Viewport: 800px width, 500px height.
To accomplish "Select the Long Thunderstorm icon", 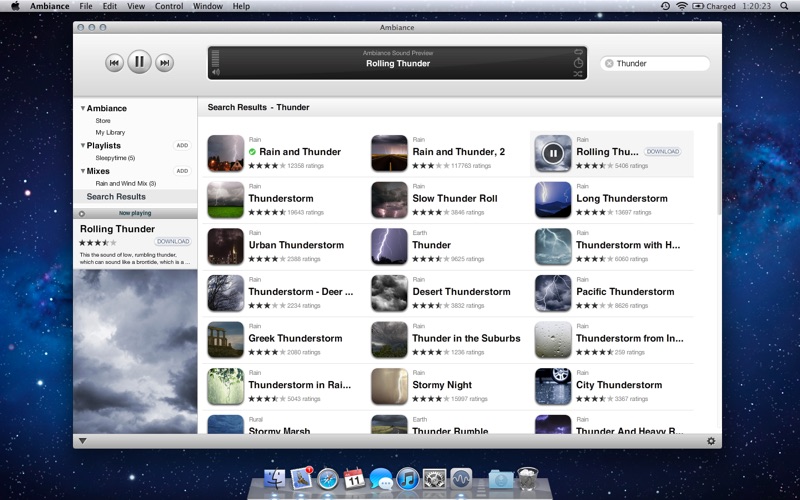I will coord(553,200).
